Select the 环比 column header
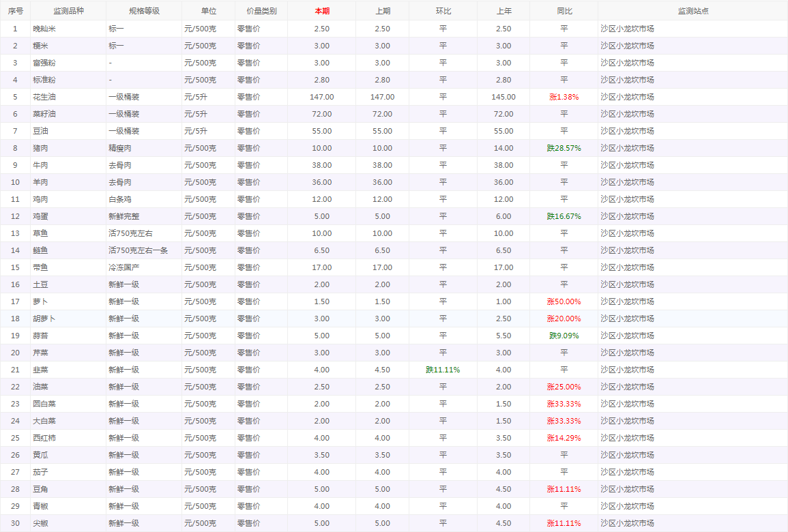 pos(443,11)
